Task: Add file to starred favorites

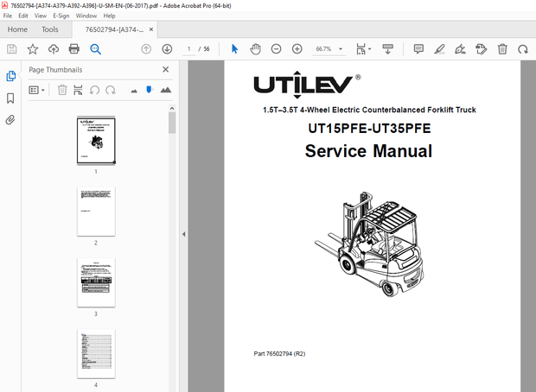Action: tap(33, 49)
